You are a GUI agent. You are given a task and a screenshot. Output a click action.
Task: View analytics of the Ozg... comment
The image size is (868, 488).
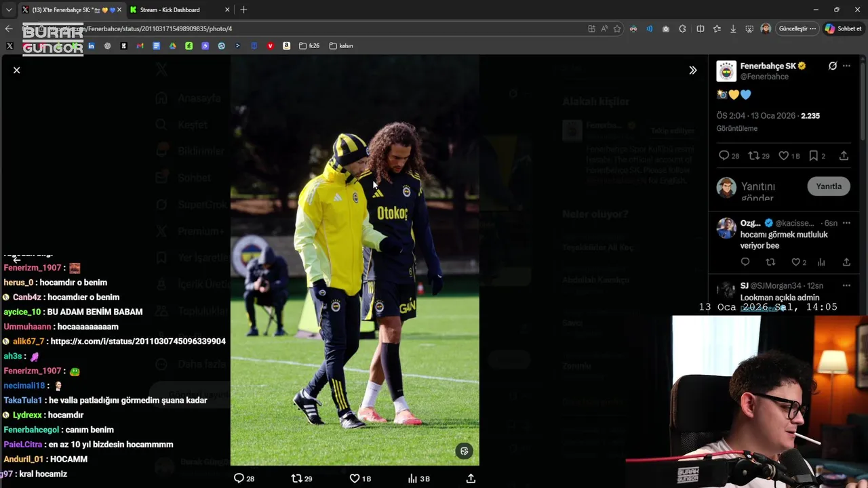coord(821,262)
